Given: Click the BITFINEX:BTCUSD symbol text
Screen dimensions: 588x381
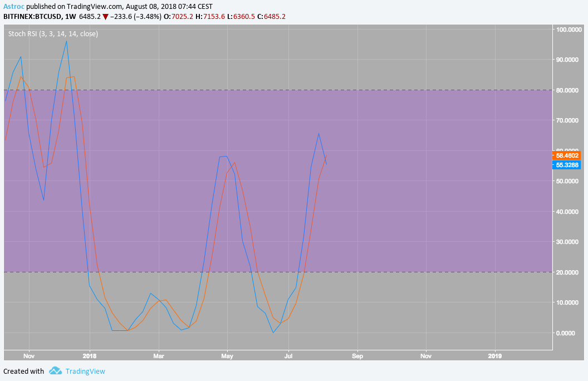Looking at the screenshot, I should point(32,17).
